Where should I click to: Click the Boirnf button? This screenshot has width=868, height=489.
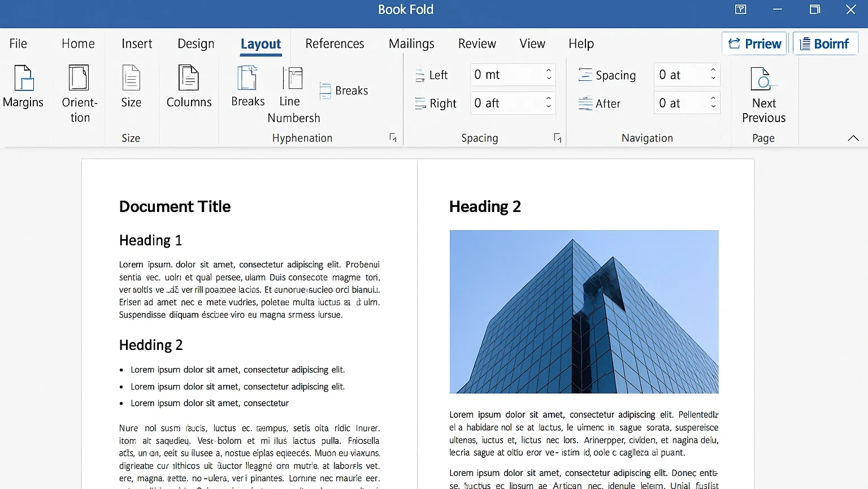click(x=824, y=44)
